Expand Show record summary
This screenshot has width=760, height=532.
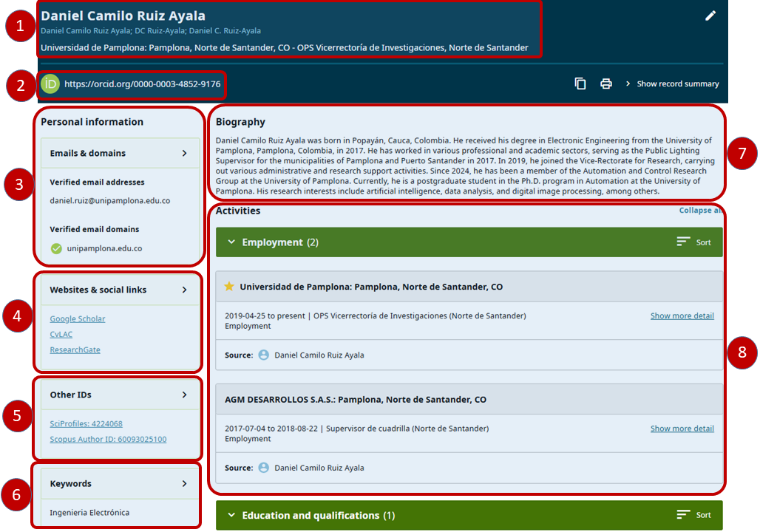[672, 84]
